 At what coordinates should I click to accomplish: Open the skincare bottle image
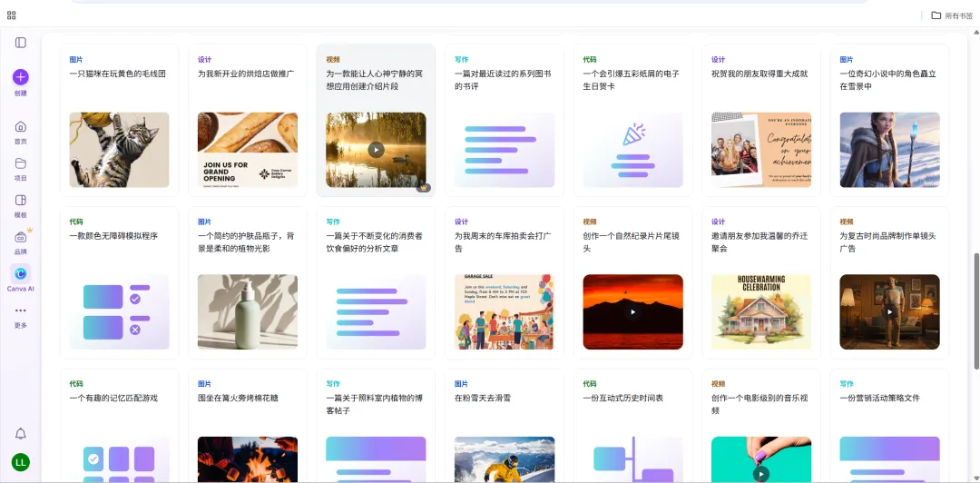(x=248, y=311)
